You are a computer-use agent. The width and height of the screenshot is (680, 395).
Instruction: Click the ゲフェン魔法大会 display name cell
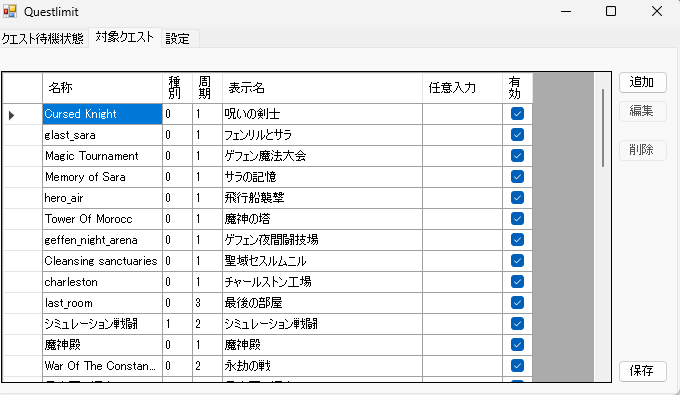322,156
